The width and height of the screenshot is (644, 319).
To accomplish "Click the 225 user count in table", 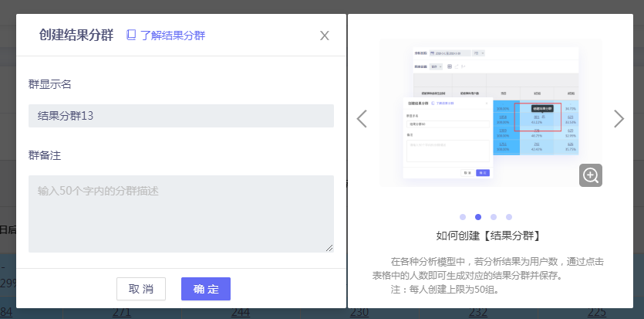I will pos(597,312).
